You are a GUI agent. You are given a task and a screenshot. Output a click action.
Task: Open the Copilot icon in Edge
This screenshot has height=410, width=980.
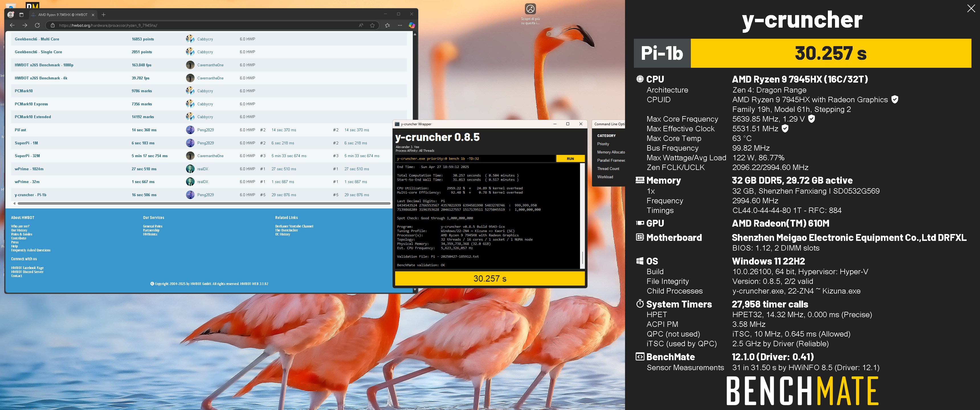click(x=412, y=25)
